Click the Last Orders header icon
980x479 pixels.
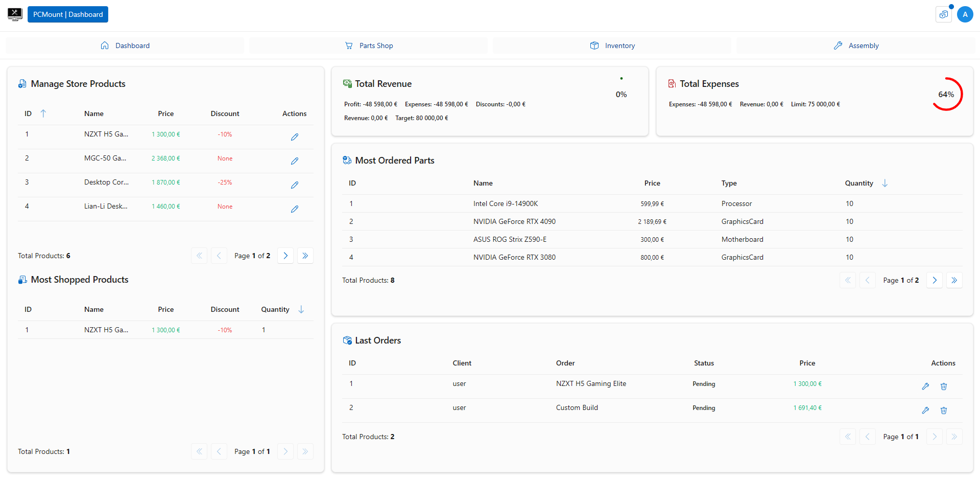click(x=347, y=340)
